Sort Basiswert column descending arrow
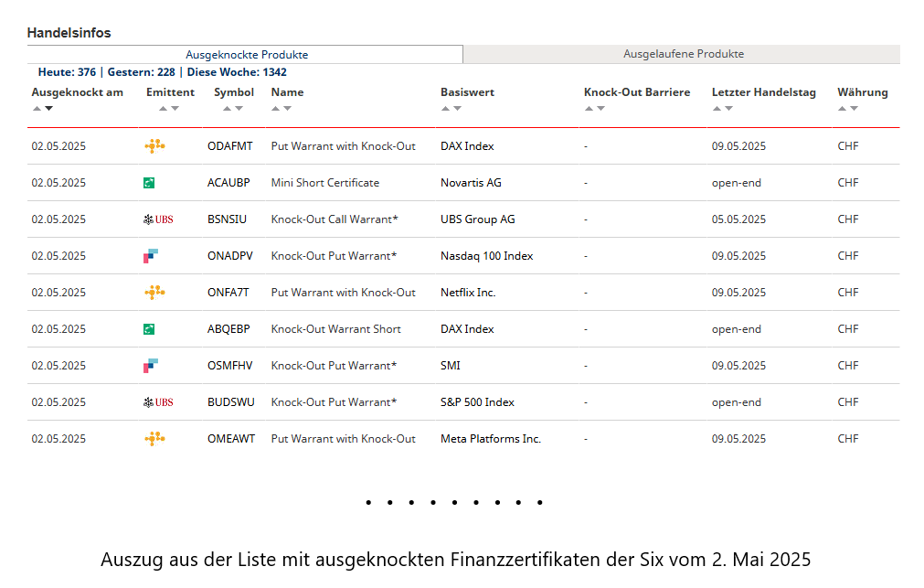 pyautogui.click(x=457, y=109)
